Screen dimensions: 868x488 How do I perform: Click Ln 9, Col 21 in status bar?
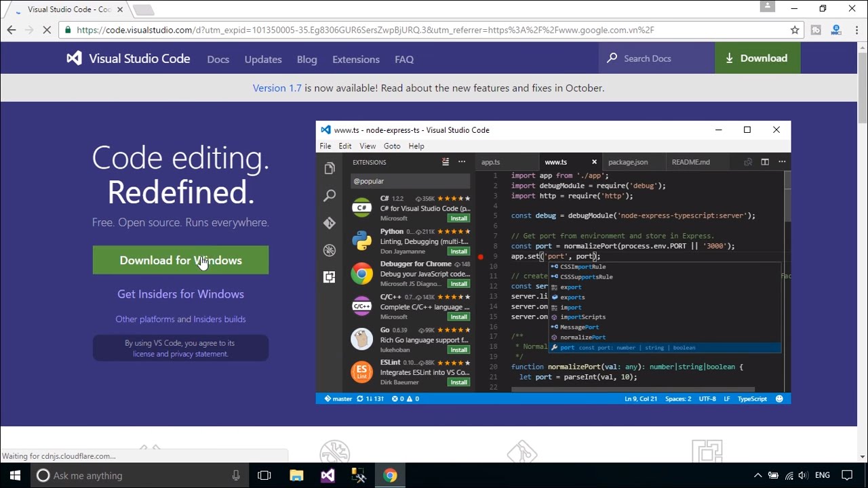[x=641, y=399]
